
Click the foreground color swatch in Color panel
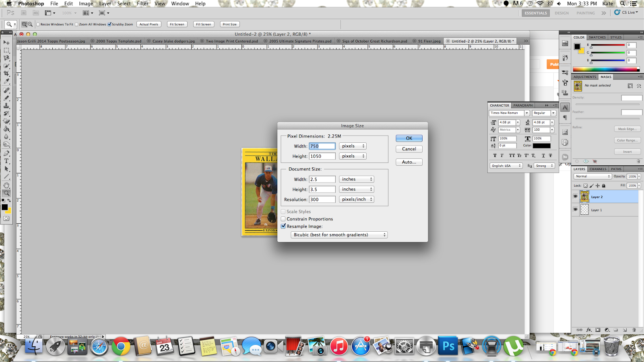[577, 46]
